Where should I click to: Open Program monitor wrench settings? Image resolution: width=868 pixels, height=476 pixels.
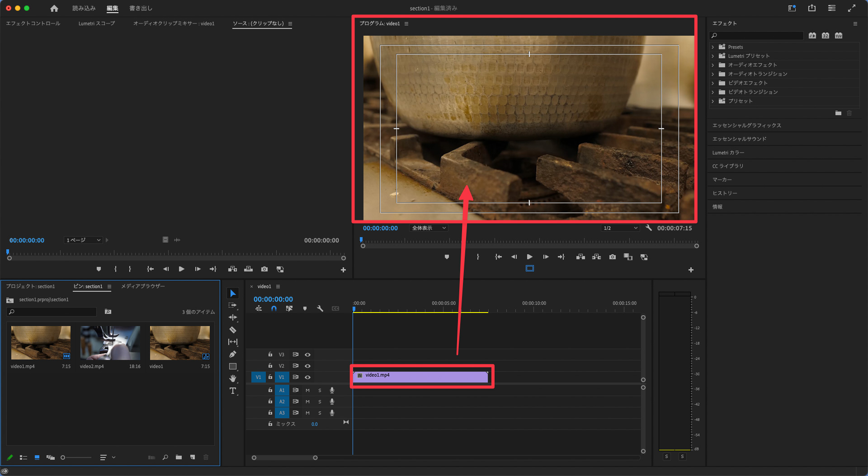pos(649,228)
